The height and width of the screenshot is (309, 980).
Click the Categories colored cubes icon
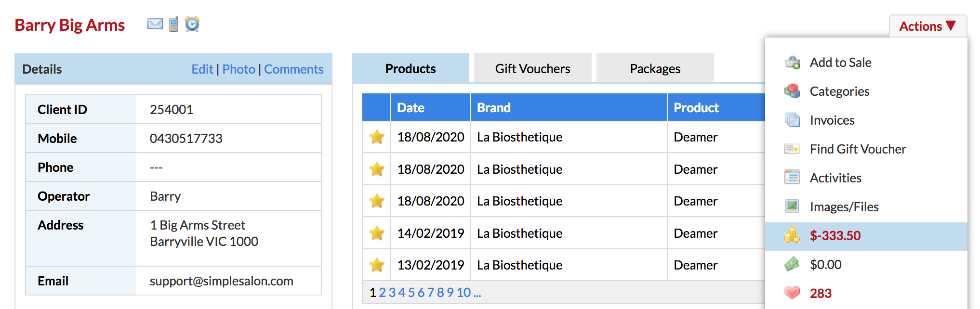click(x=792, y=91)
